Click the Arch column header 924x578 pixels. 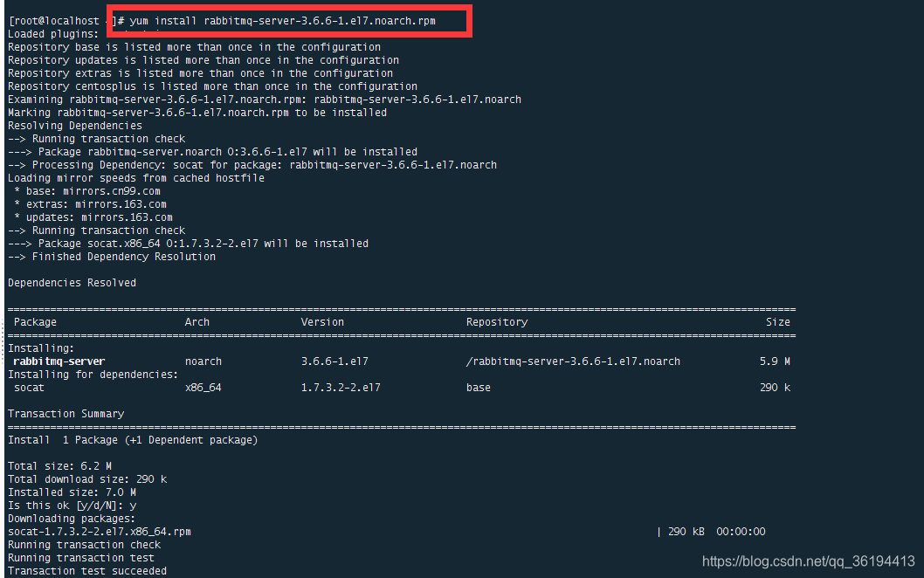pos(197,322)
